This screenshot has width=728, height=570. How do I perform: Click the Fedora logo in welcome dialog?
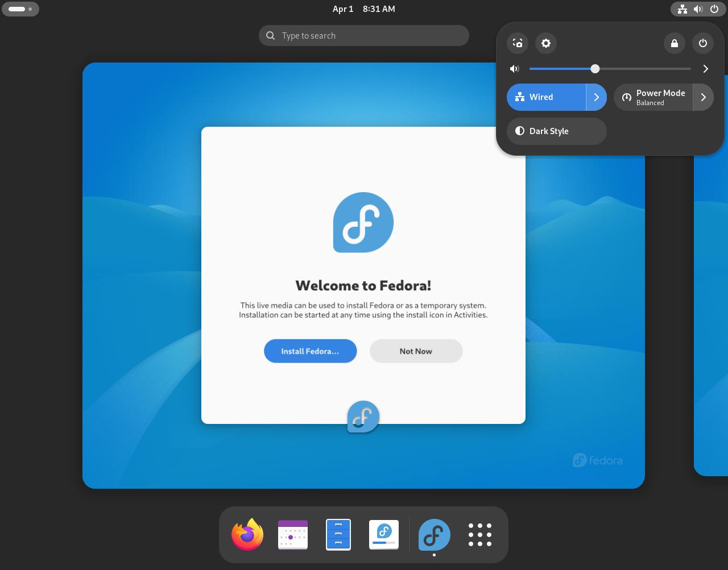point(363,222)
